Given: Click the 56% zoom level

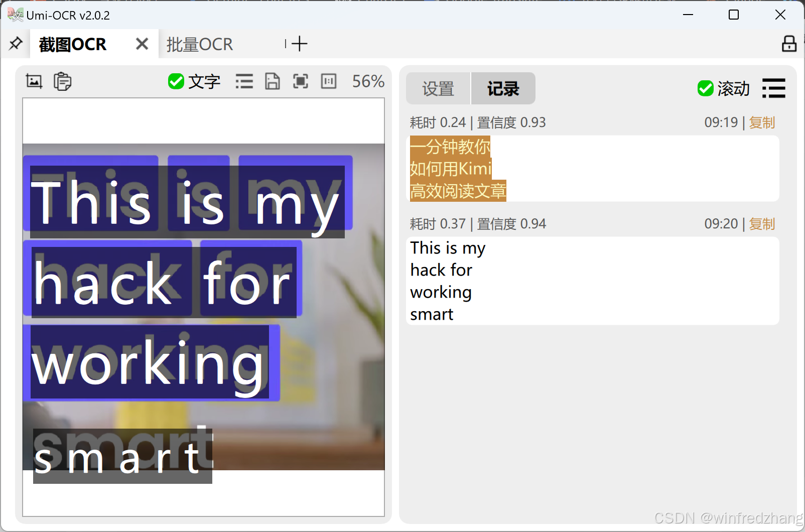Looking at the screenshot, I should tap(368, 81).
